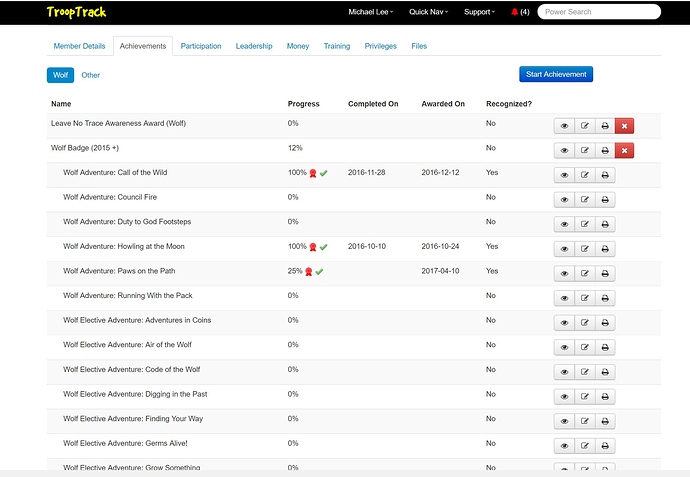The height and width of the screenshot is (477, 690).
Task: Click eye icon for Duty to God Footsteps
Action: point(564,224)
